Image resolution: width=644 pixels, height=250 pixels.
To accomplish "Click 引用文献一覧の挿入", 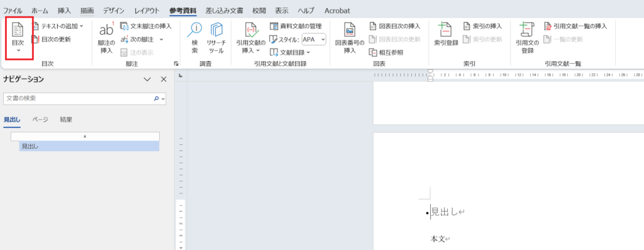I will [575, 26].
